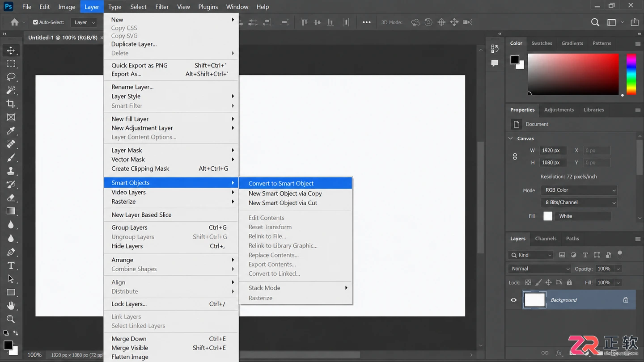Toggle the width-height link in Properties
The image size is (644, 362).
515,156
